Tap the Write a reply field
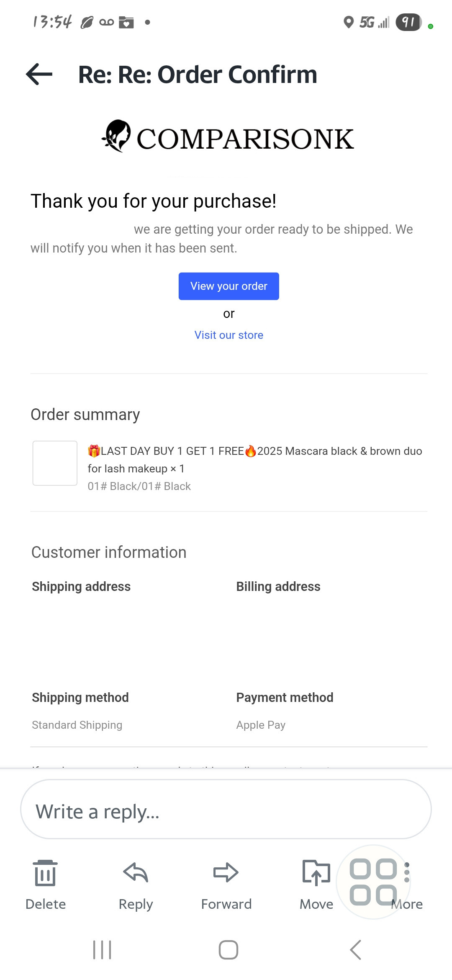 226,812
